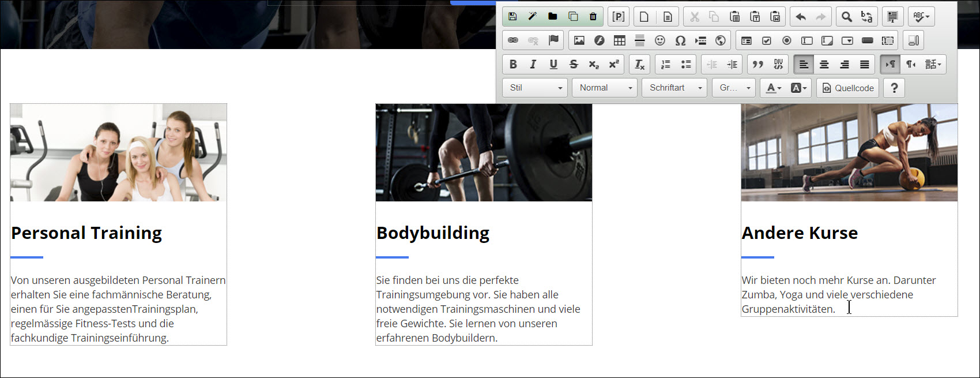Open the Find magnifier tool
980x378 pixels.
tap(846, 17)
